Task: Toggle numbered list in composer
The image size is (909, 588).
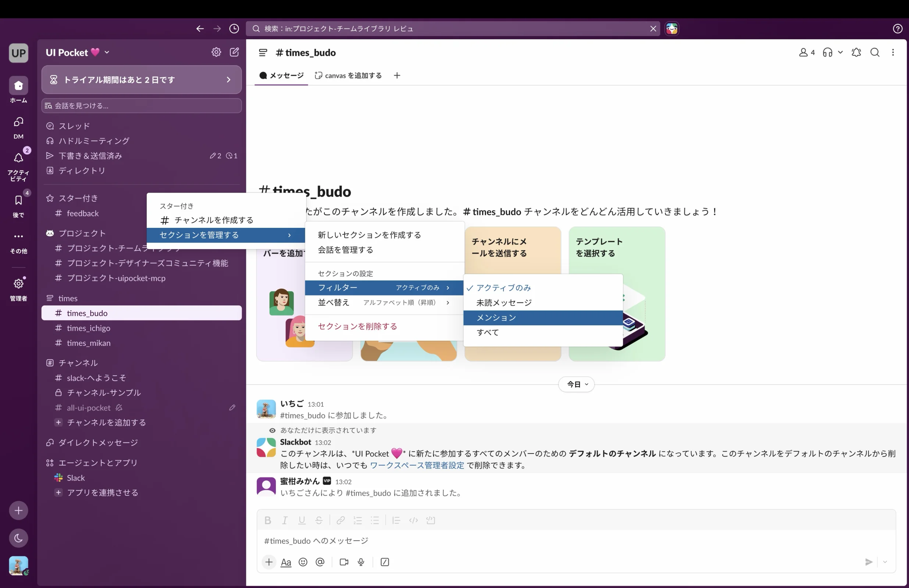Action: tap(357, 520)
